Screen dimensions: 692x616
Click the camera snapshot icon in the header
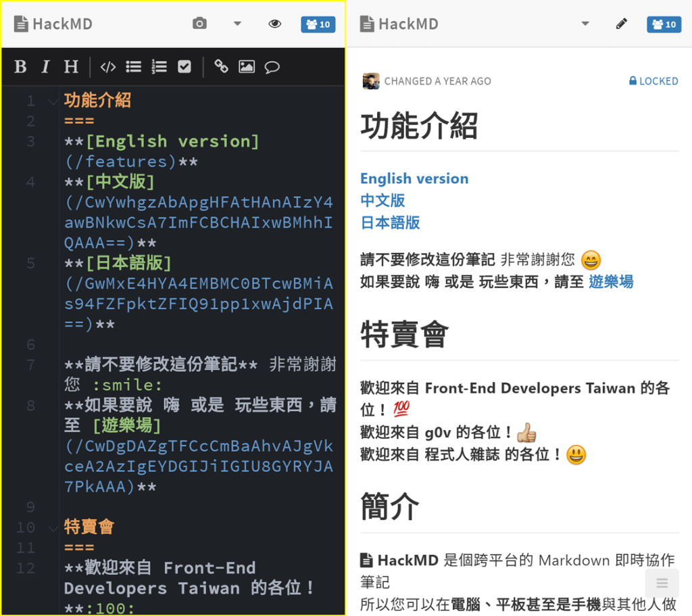click(x=199, y=22)
